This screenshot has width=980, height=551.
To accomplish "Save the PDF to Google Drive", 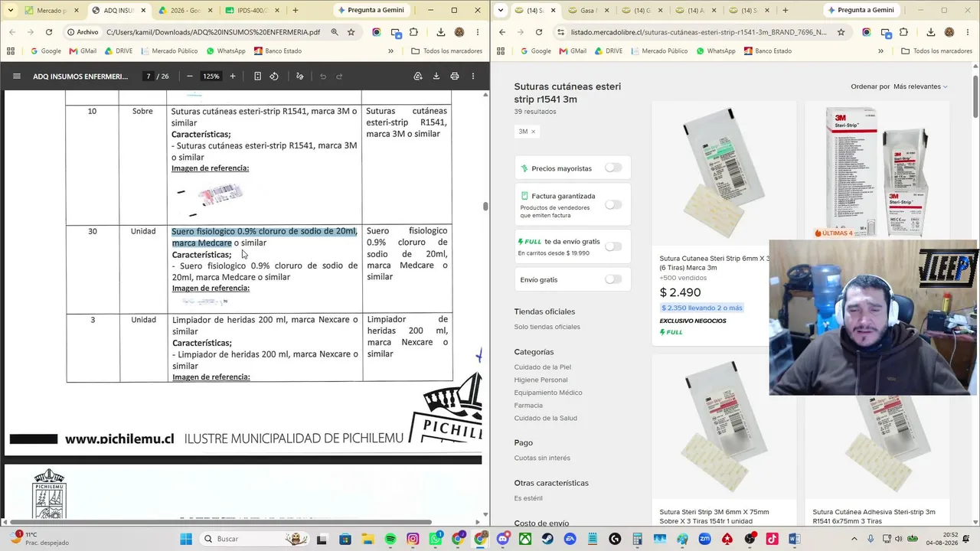I will coord(418,77).
